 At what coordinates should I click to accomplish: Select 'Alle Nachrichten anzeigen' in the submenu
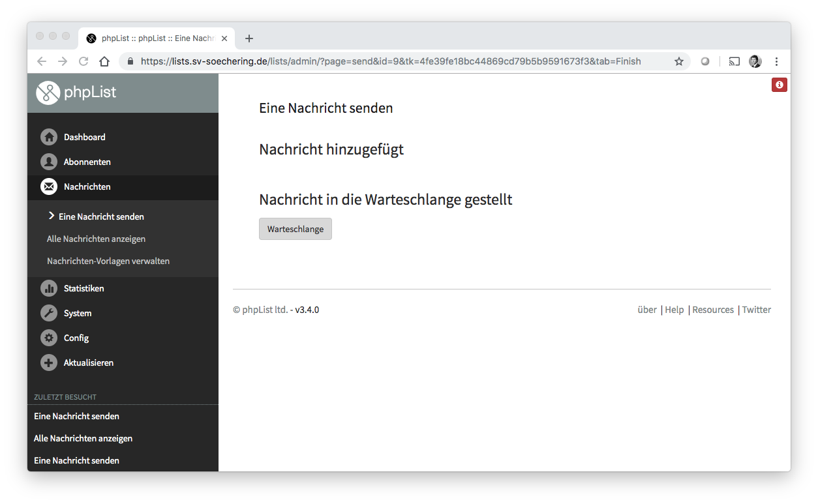point(96,239)
